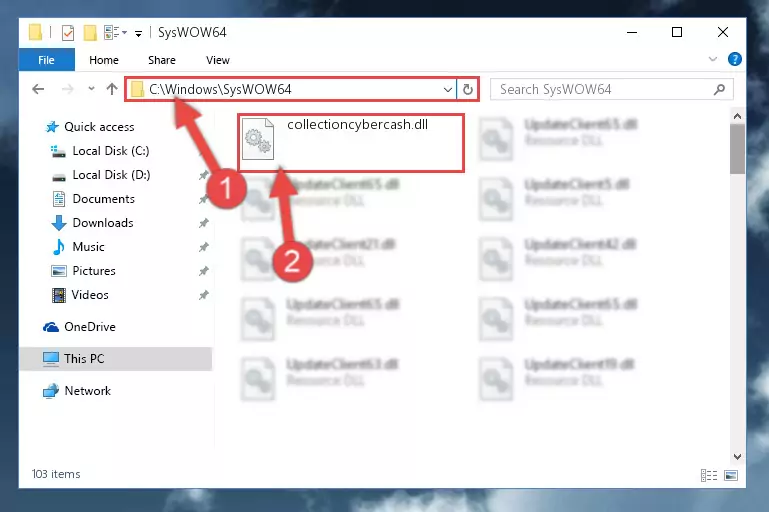Image resolution: width=769 pixels, height=512 pixels.
Task: Open the recent locations dropdown arrow
Action: click(x=91, y=89)
